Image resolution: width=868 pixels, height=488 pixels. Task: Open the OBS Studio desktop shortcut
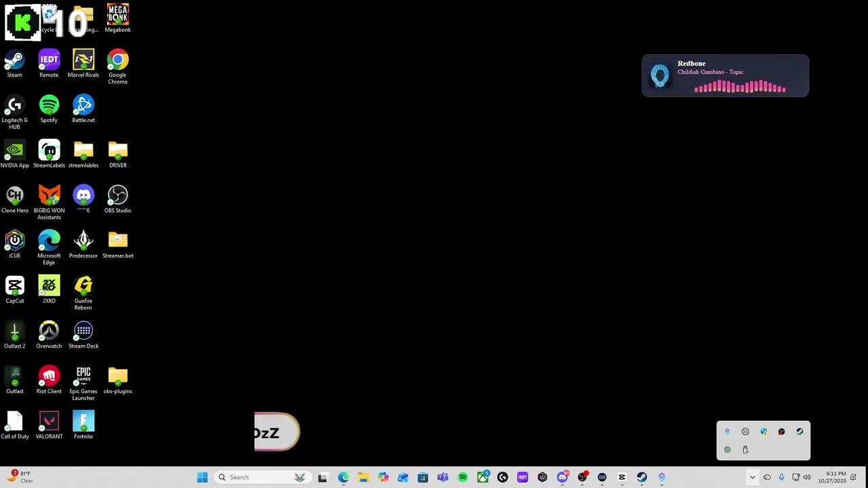(117, 199)
